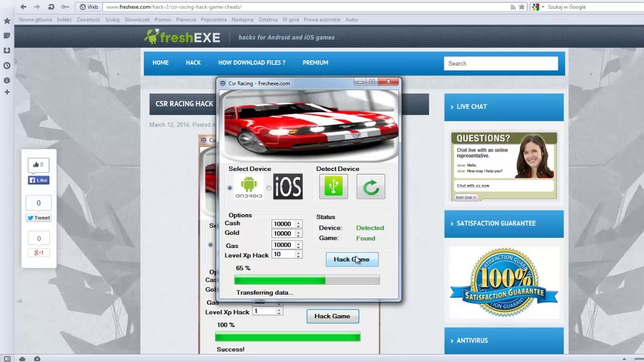This screenshot has height=362, width=644.
Task: Click the Level Xp Hack spinner arrows
Action: (298, 255)
